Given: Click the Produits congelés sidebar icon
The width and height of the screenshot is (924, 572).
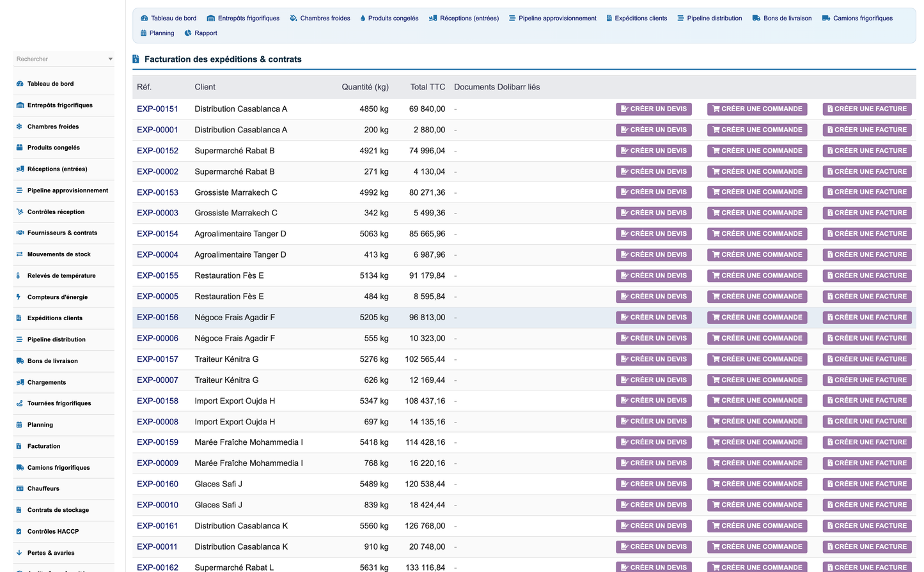Looking at the screenshot, I should pos(19,148).
